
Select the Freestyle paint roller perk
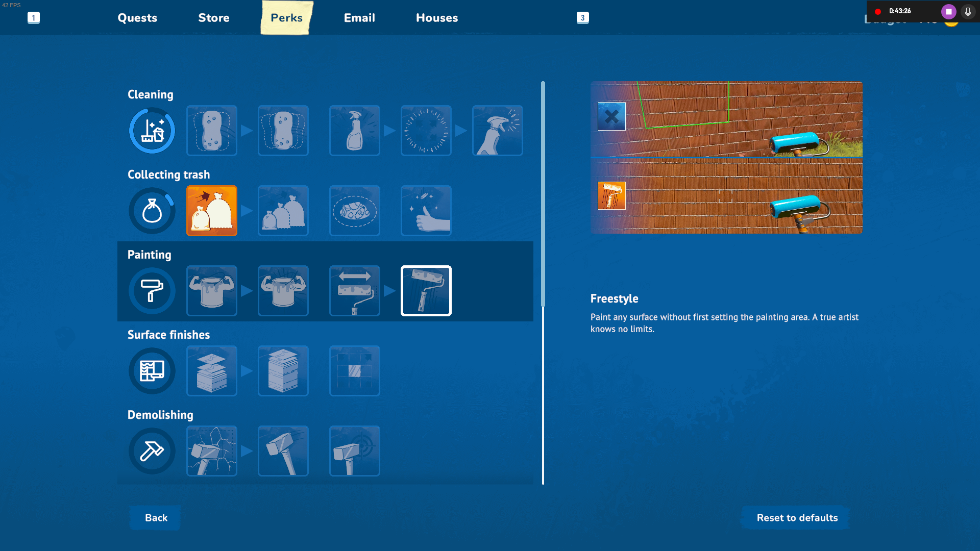(x=426, y=291)
